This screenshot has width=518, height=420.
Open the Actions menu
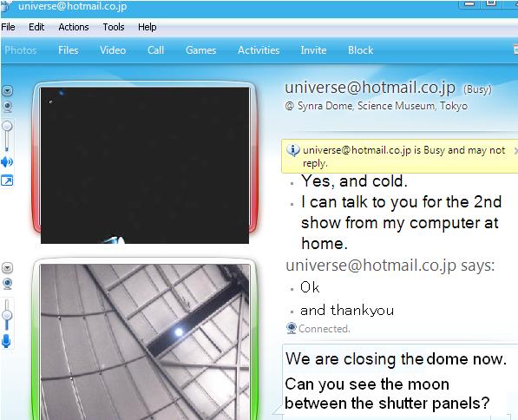(74, 27)
